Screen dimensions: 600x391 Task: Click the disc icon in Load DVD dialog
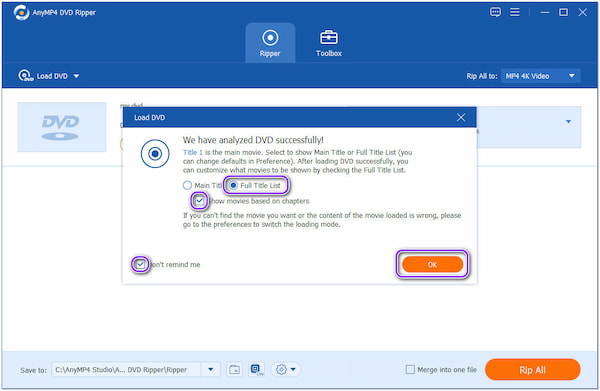tap(155, 154)
